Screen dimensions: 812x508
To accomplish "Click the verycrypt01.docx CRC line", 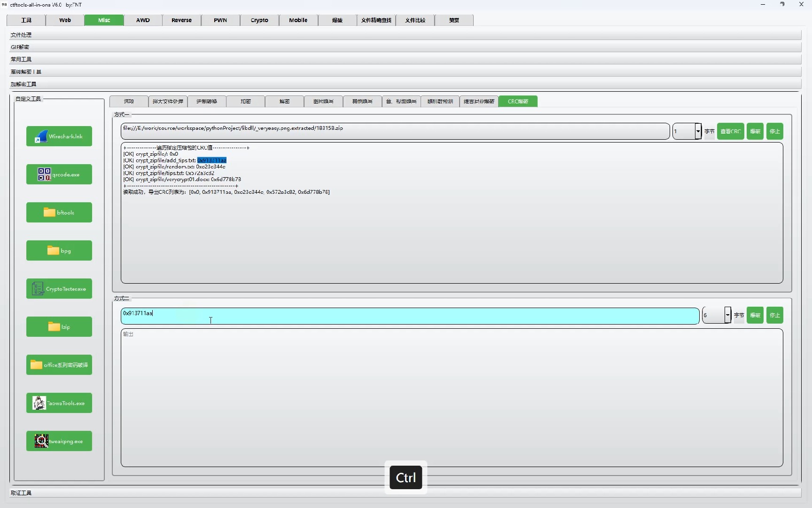I will click(182, 179).
